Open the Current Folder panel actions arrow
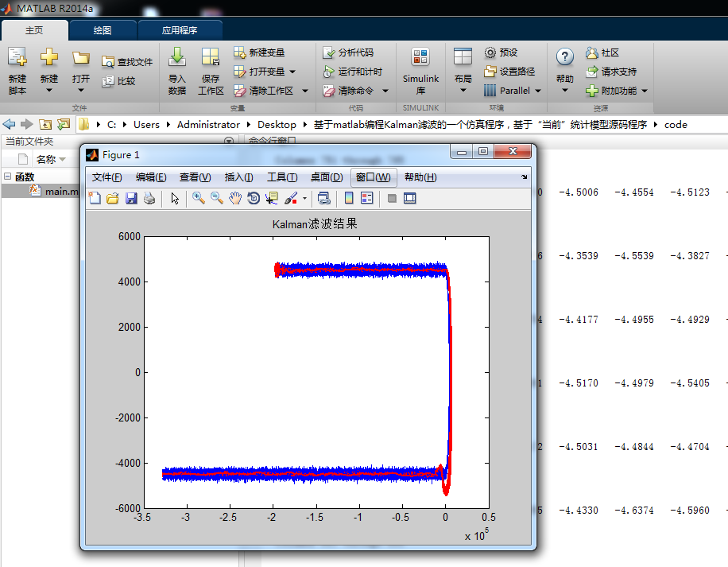 click(x=228, y=141)
